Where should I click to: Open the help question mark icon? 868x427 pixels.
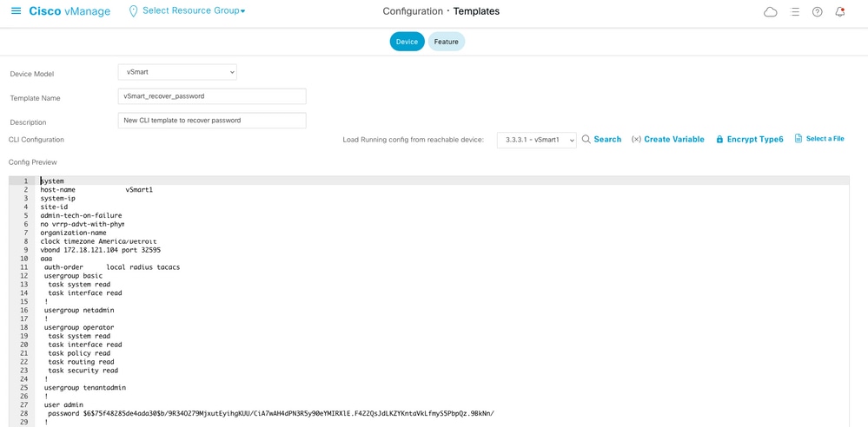click(817, 11)
